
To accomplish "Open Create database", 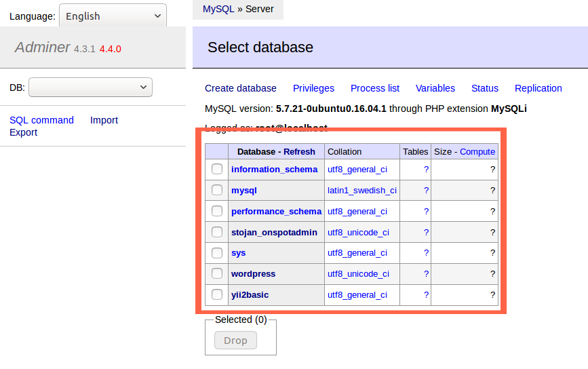I will pyautogui.click(x=240, y=88).
